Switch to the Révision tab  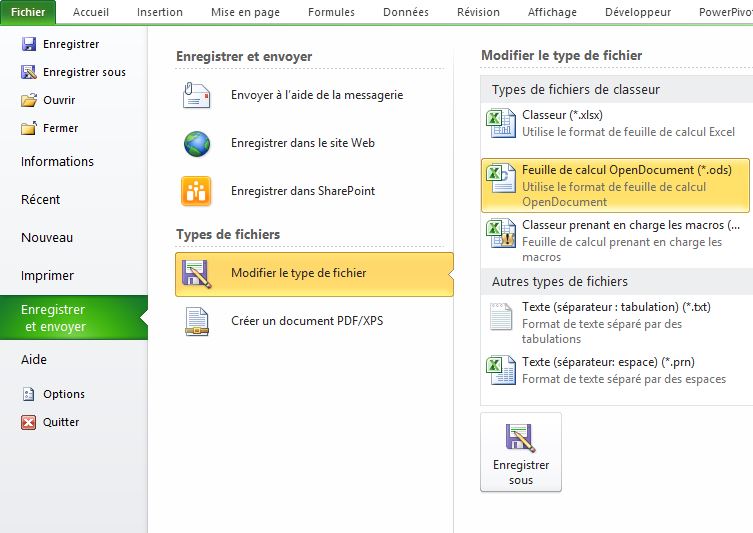coord(478,12)
